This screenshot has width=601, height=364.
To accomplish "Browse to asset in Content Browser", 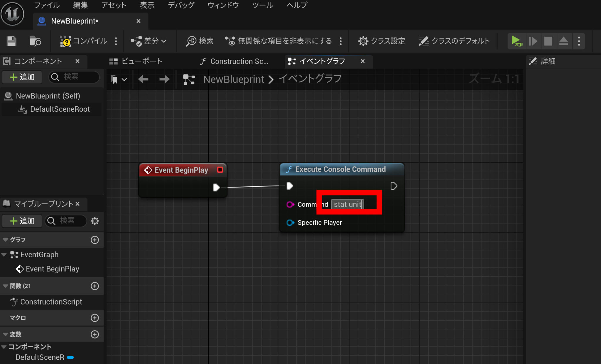I will click(x=35, y=41).
